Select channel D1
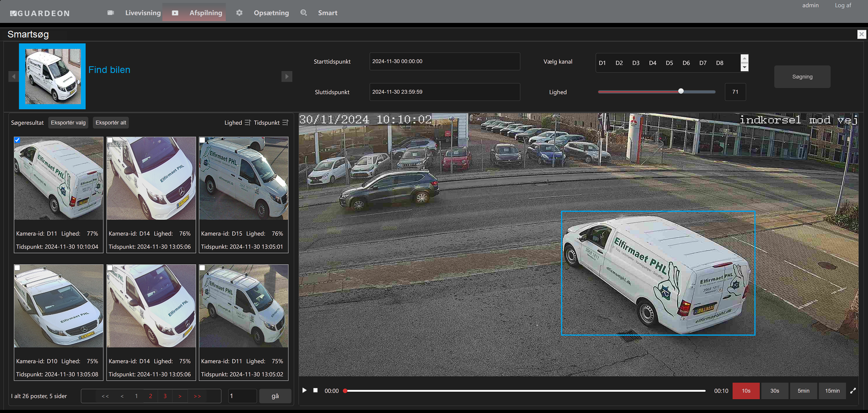The width and height of the screenshot is (868, 413). click(x=602, y=63)
